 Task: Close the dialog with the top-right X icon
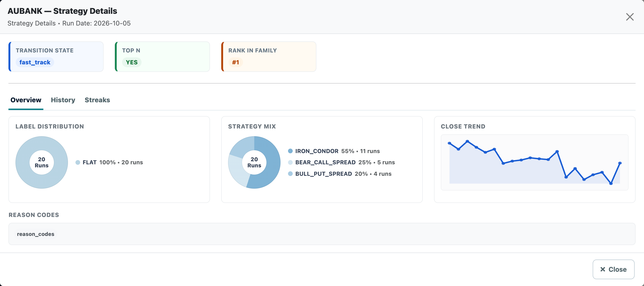tap(630, 17)
